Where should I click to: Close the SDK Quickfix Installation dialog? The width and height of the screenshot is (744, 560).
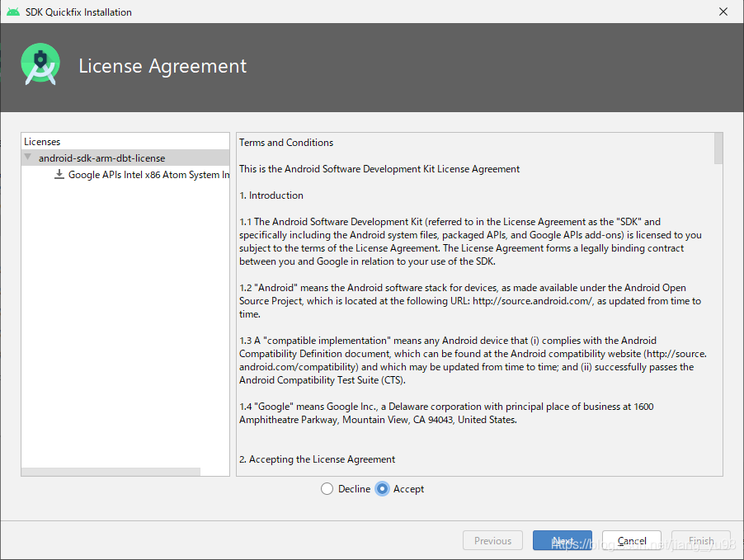coord(723,12)
